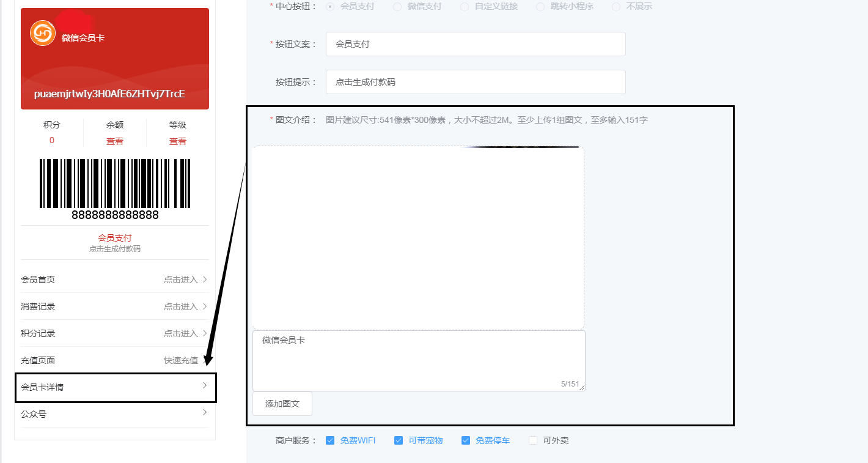Toggle the 可带宠物 checkbox
Screen dimensions: 868x463
tap(399, 440)
